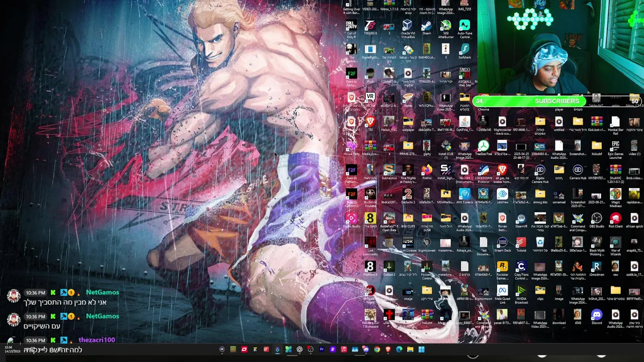Open the r2modman desktop shortcut
644x362 pixels.
click(x=597, y=268)
